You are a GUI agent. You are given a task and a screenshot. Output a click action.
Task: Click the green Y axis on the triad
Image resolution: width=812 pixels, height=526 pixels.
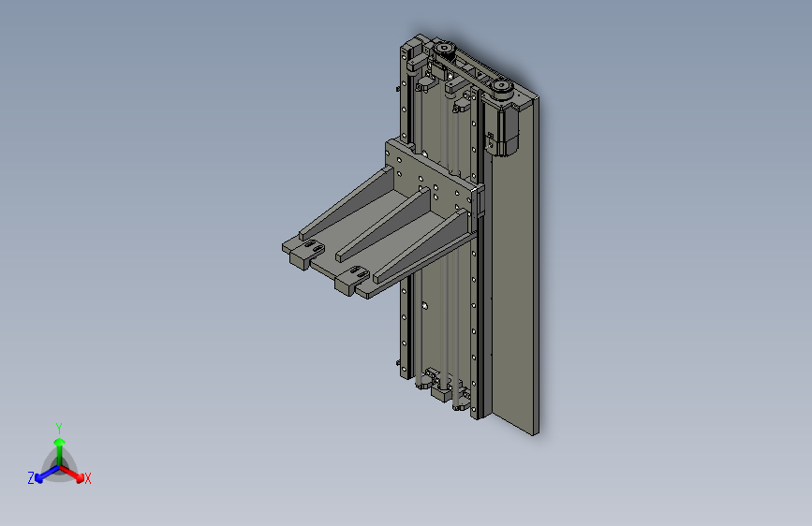(x=60, y=452)
